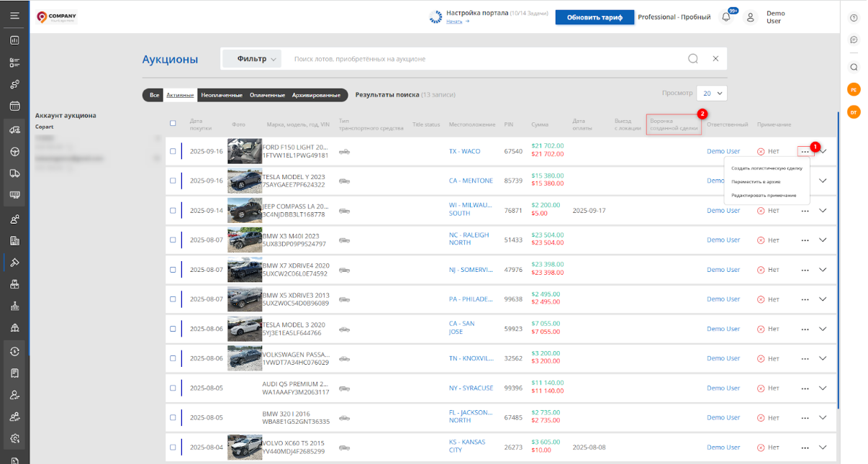Screen dimensions: 868x464
Task: Open the Фильтр dropdown
Action: coord(251,59)
